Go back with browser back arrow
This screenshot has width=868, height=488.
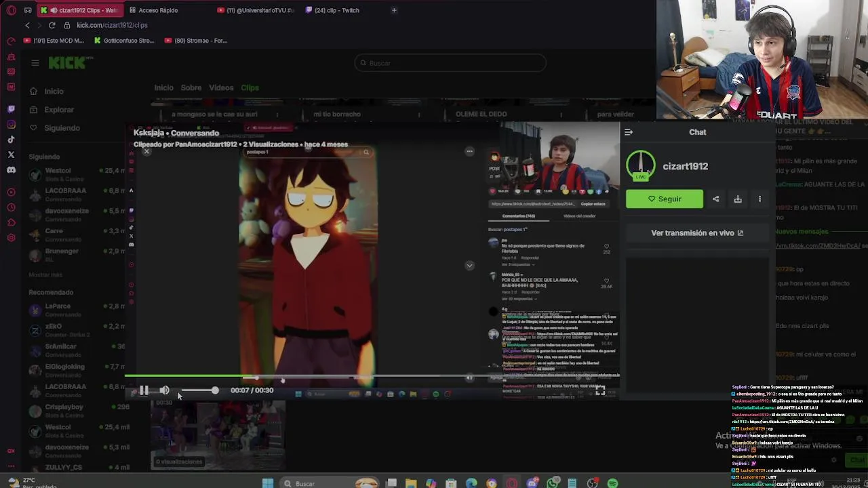[27, 25]
